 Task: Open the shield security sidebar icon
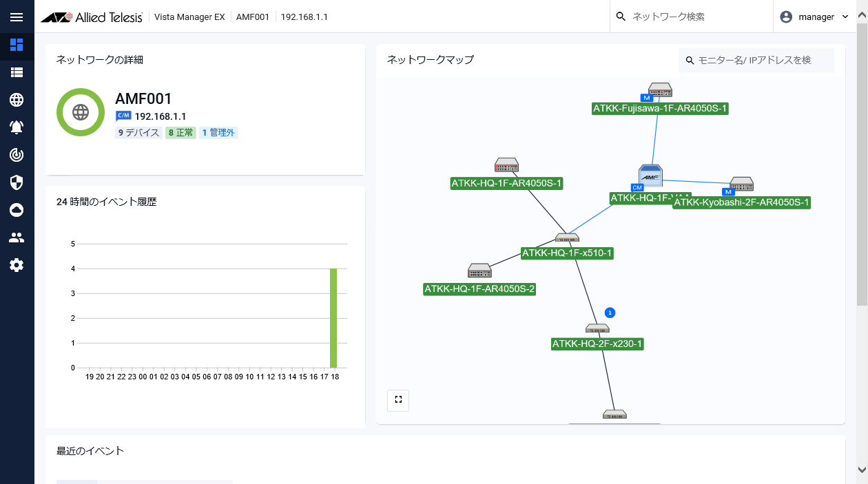coord(17,182)
